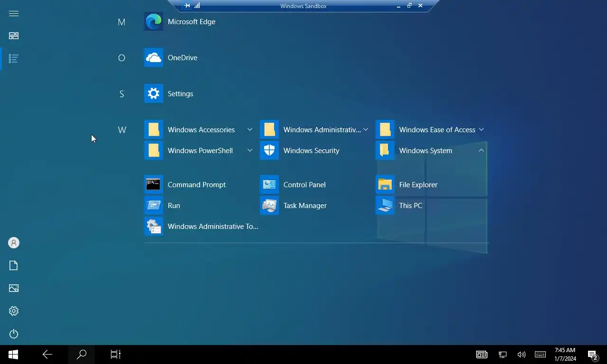Open Command Prompt icon
This screenshot has width=607, height=364.
tap(154, 185)
